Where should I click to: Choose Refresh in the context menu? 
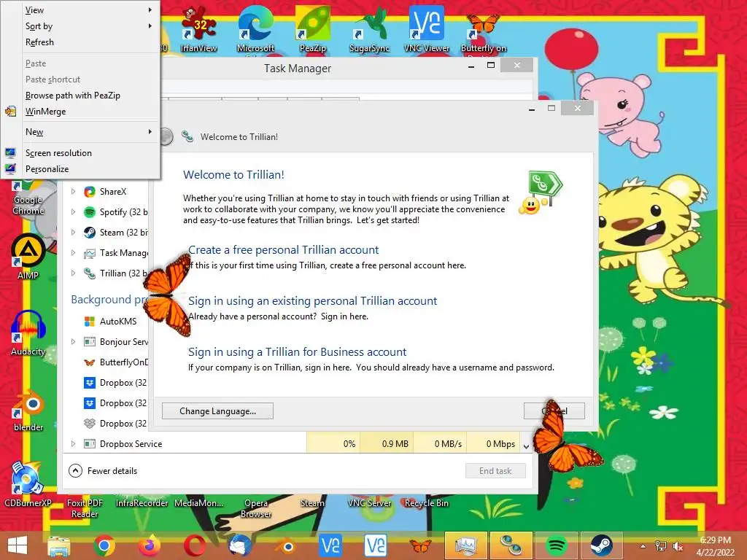coord(80,42)
